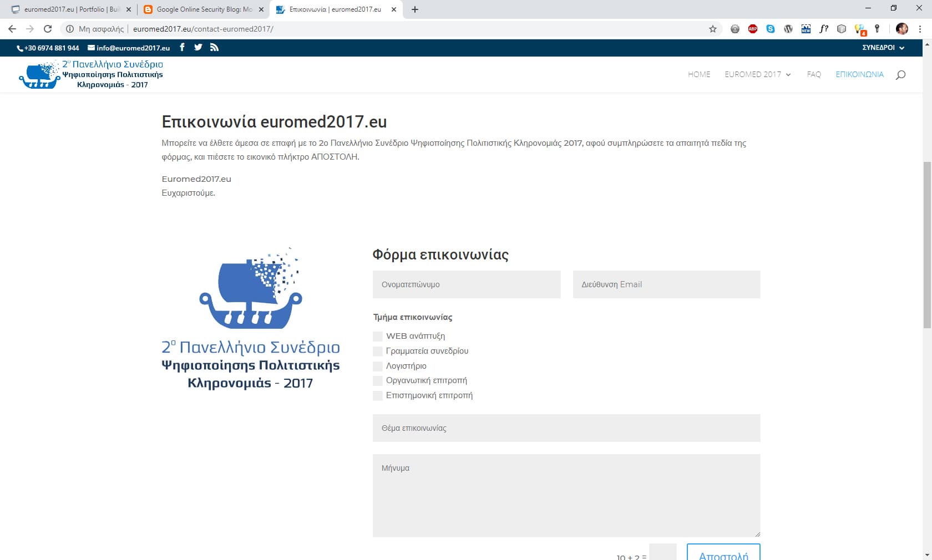This screenshot has width=932, height=560.
Task: Click the address bar URL
Action: click(203, 29)
